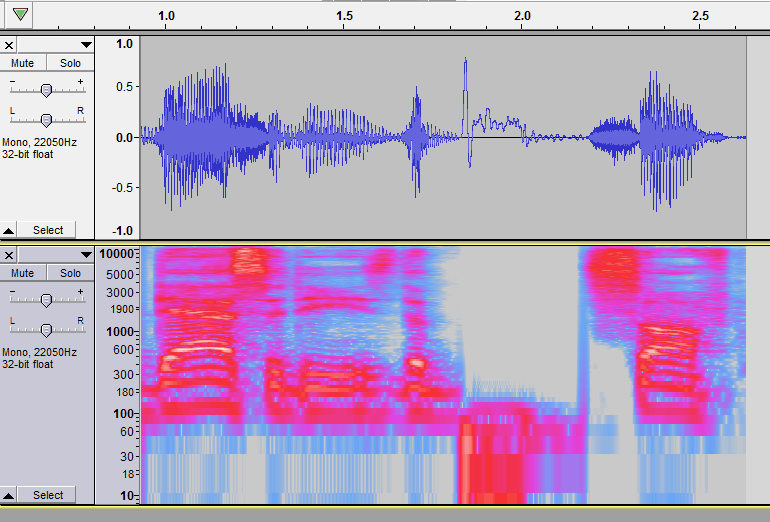This screenshot has width=770, height=522.
Task: Click the waveform track info text 'Mono, 22050Hz'
Action: [x=39, y=142]
